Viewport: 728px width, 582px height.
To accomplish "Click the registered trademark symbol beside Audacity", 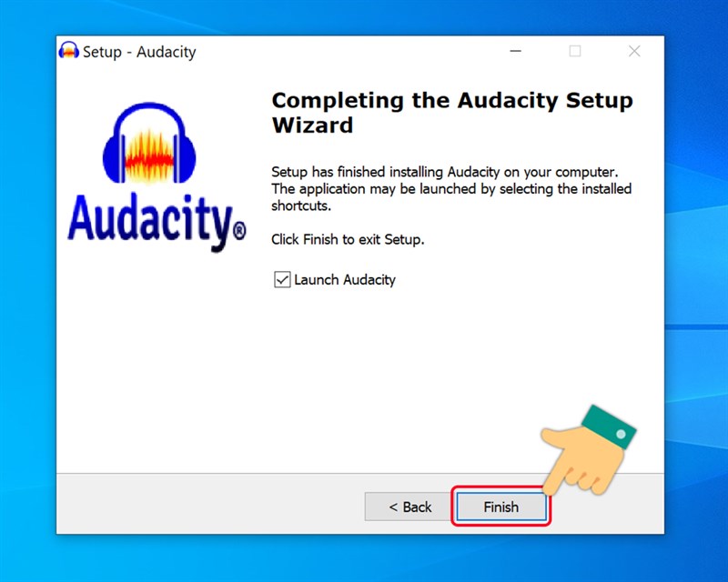I will click(239, 230).
